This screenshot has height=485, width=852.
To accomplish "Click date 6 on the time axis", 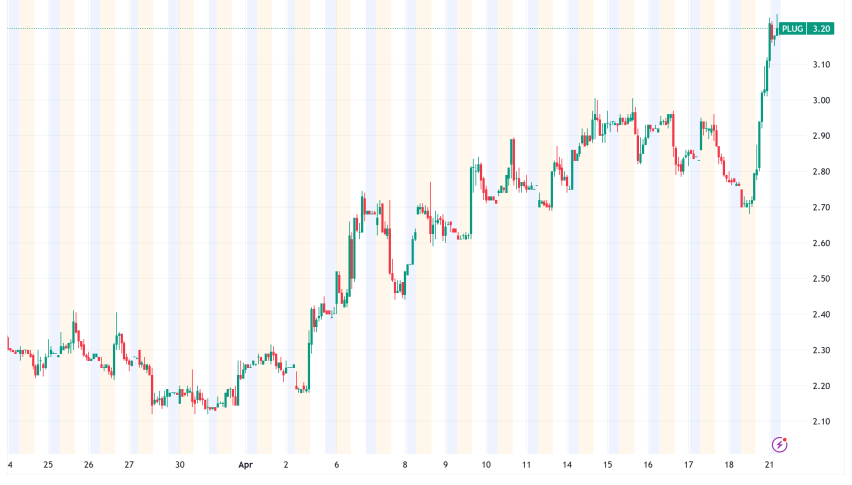I will (x=337, y=465).
